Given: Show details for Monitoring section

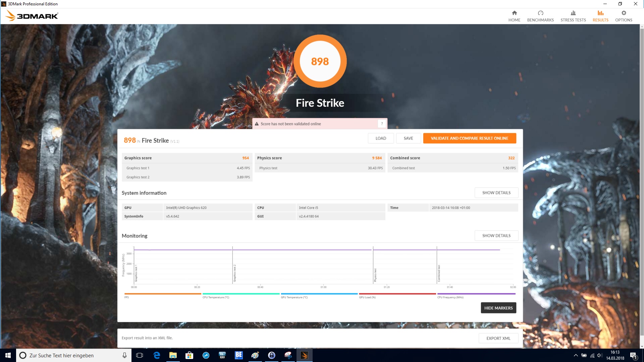Looking at the screenshot, I should tap(496, 236).
